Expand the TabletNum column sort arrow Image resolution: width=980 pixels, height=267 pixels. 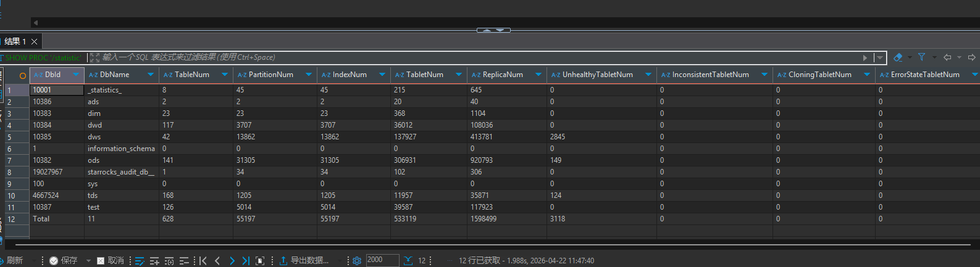coord(458,75)
